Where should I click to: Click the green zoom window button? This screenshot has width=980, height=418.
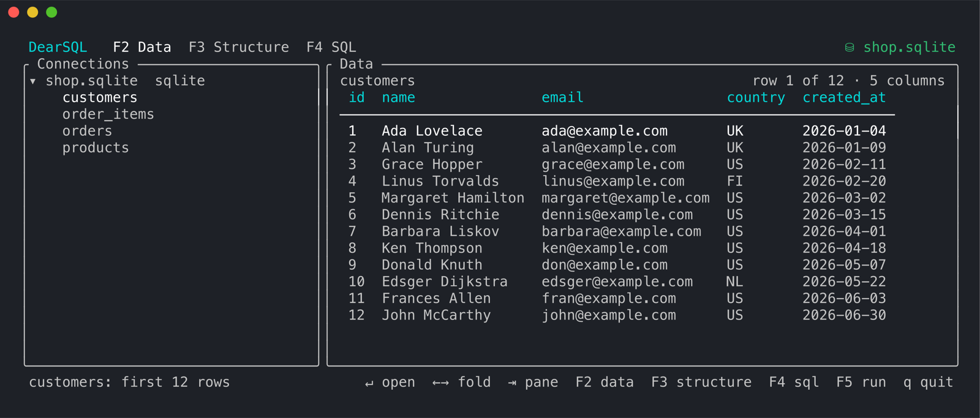pos(51,12)
